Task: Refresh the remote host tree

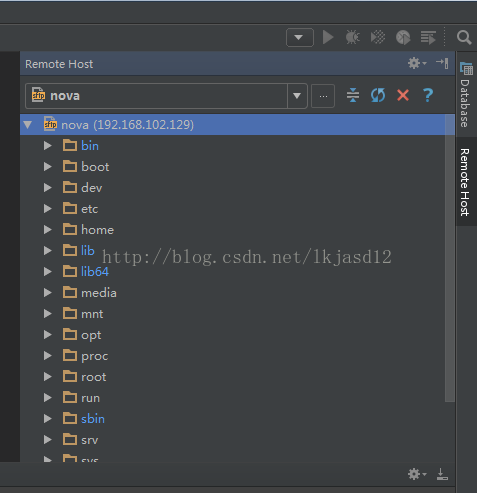Action: (x=378, y=95)
